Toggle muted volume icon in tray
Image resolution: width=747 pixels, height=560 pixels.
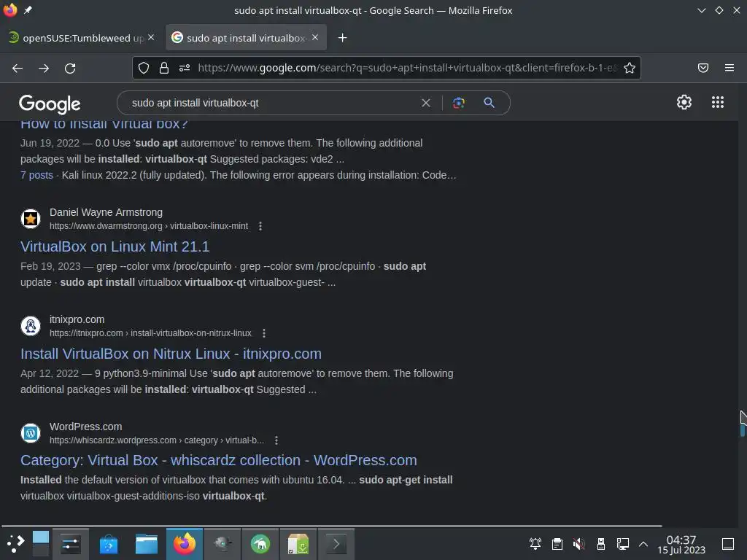coord(578,544)
